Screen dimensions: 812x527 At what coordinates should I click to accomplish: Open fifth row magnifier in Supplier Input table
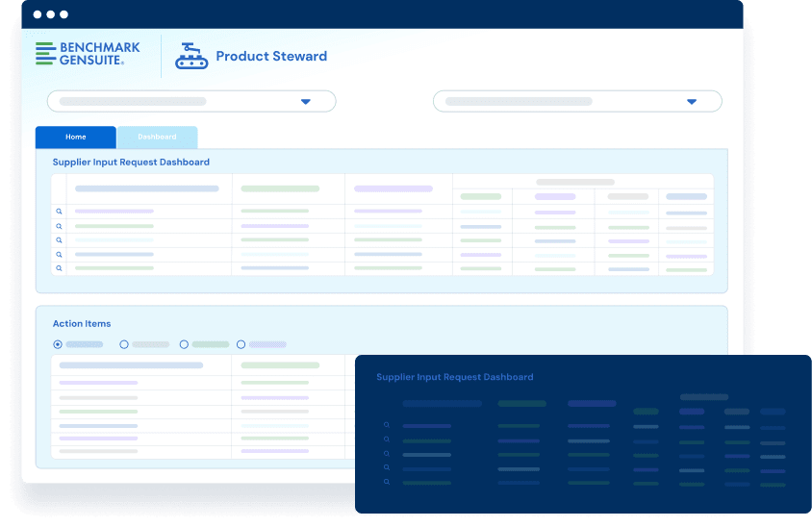pyautogui.click(x=59, y=268)
